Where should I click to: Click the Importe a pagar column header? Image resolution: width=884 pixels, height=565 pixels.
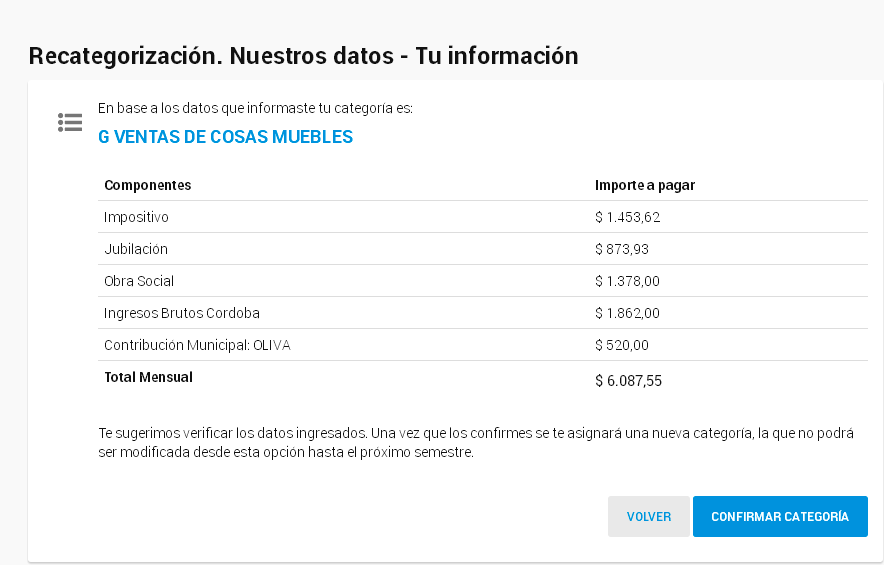pyautogui.click(x=645, y=185)
